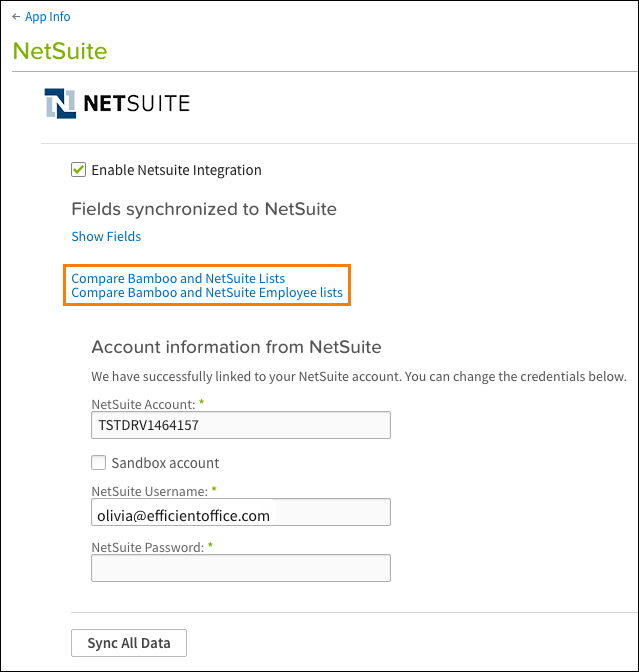Screen dimensions: 639x672
Task: Focus the NetSuite Username field
Action: [241, 512]
